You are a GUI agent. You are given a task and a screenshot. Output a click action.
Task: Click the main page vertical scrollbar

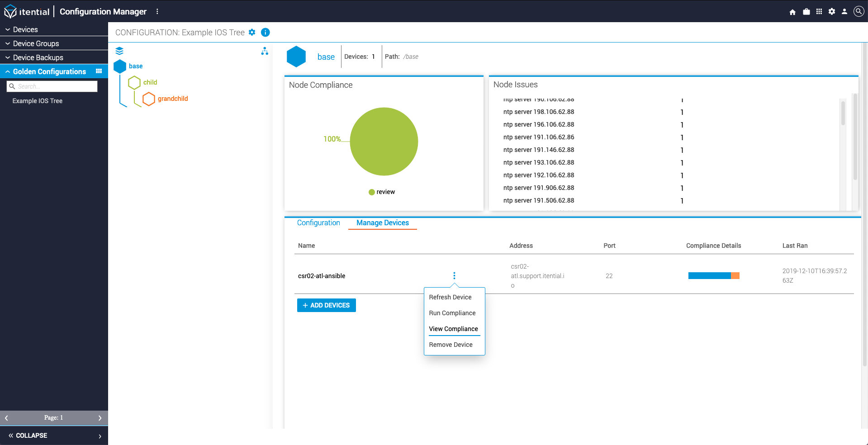(x=864, y=204)
